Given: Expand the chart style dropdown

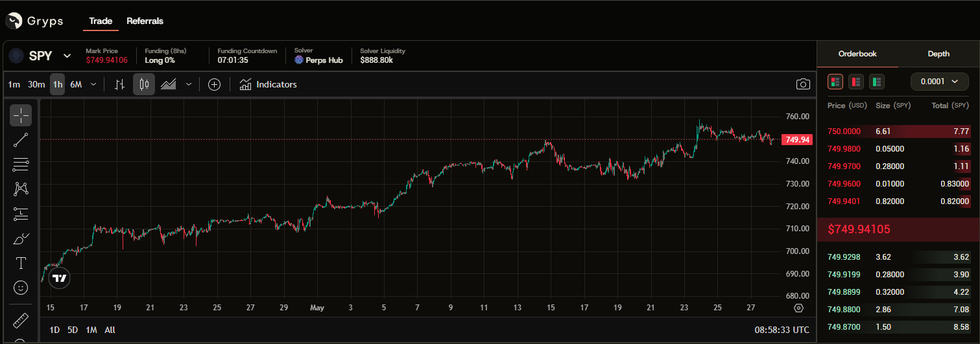Looking at the screenshot, I should (189, 84).
